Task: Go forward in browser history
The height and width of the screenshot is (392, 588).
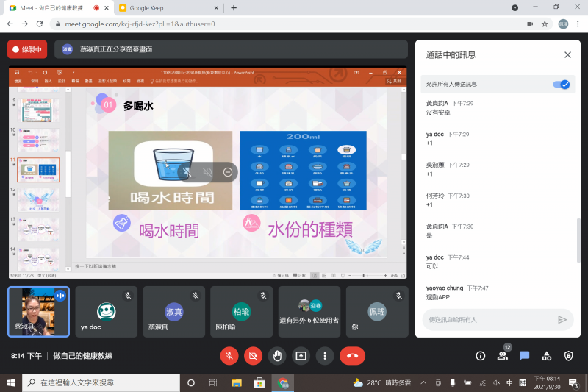Action: (25, 24)
